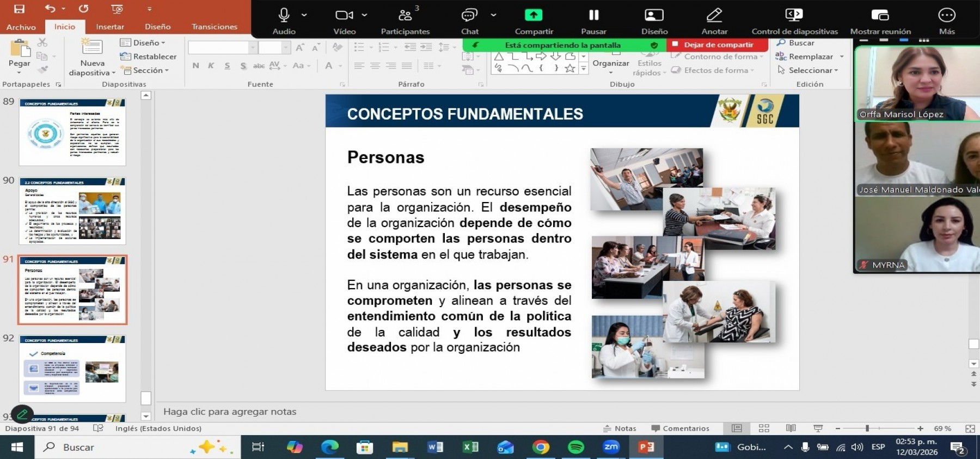Undo the last action
Screen dimensions: 980x459
pyautogui.click(x=50, y=9)
